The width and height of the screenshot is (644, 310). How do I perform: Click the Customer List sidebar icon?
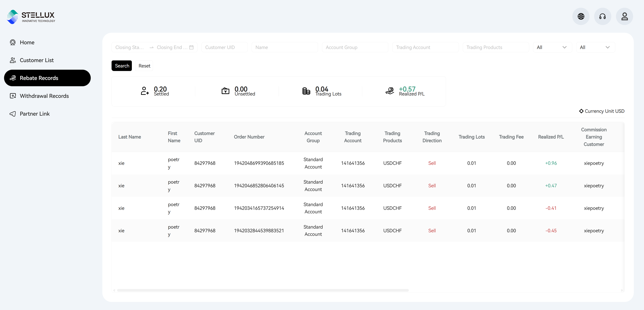[13, 60]
